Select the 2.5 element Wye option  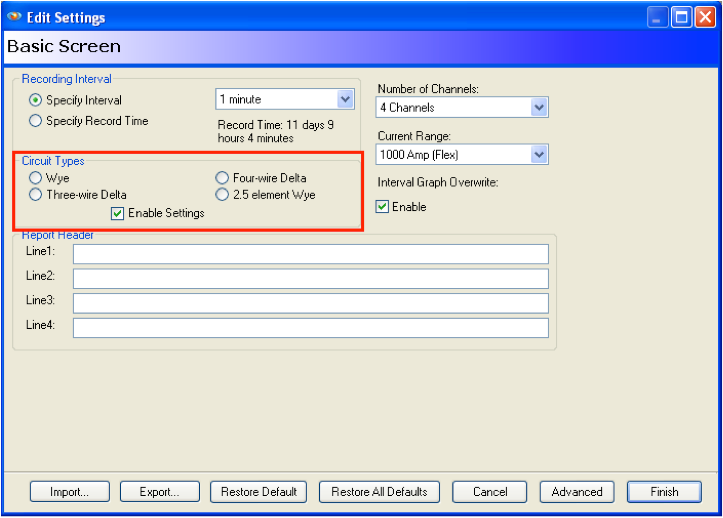(222, 195)
